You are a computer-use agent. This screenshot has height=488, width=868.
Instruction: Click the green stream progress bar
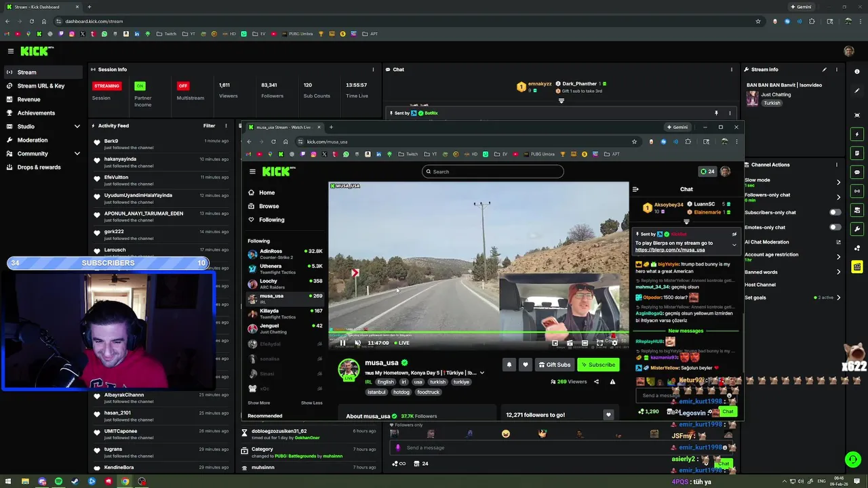(479, 333)
